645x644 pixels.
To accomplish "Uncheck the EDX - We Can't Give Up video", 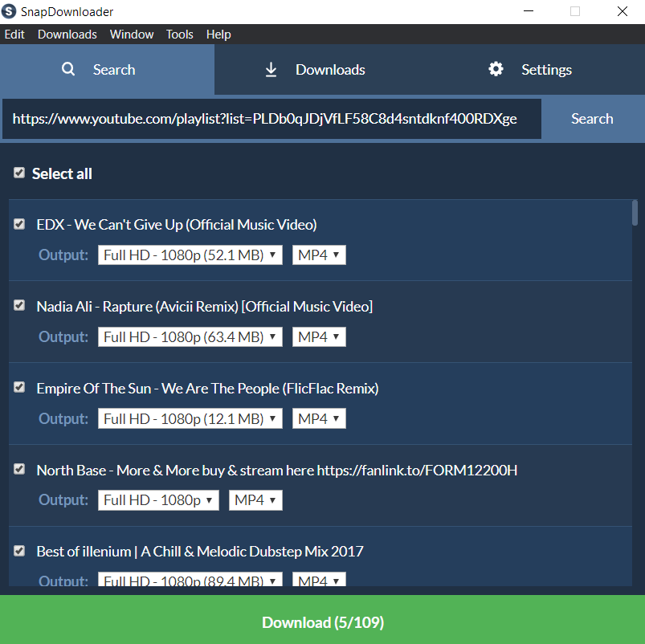I will pos(19,225).
